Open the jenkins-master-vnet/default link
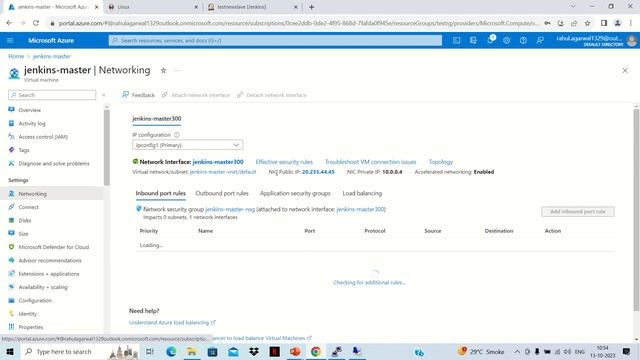The width and height of the screenshot is (640, 360). (x=223, y=172)
